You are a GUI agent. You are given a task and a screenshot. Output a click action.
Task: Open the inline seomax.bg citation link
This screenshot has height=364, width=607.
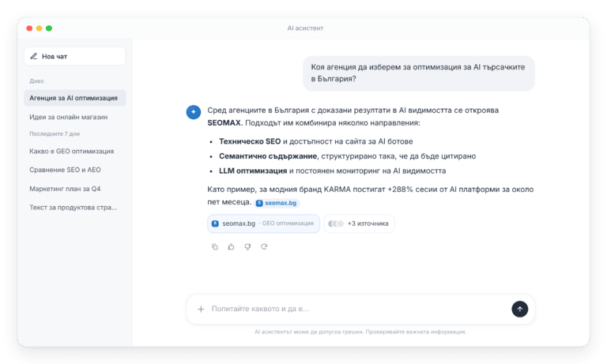pyautogui.click(x=277, y=203)
